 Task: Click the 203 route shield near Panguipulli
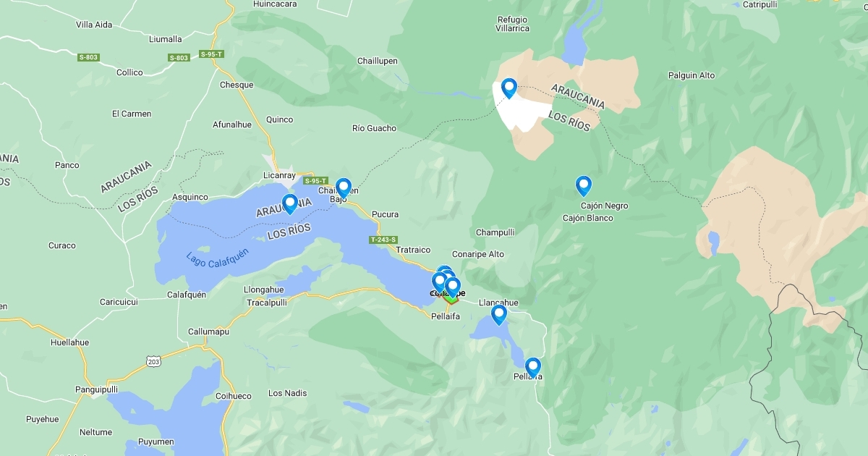tap(153, 360)
